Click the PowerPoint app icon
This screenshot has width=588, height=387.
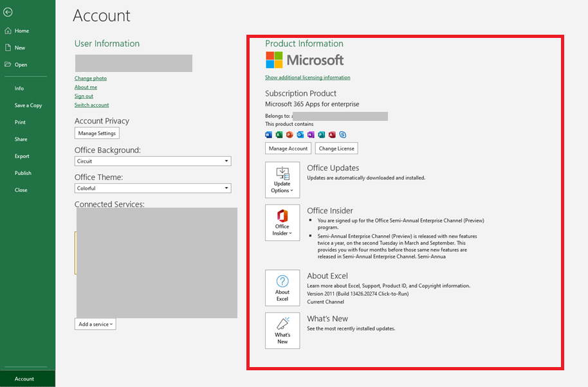pyautogui.click(x=289, y=135)
